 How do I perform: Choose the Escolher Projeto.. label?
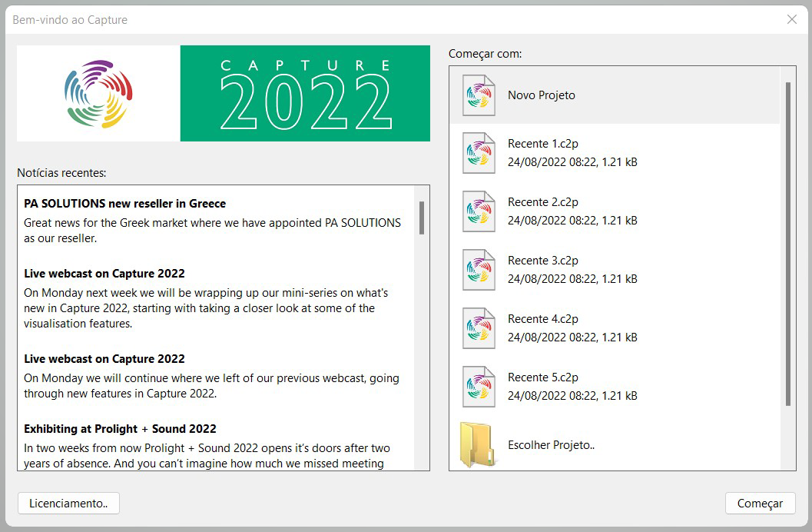[551, 445]
